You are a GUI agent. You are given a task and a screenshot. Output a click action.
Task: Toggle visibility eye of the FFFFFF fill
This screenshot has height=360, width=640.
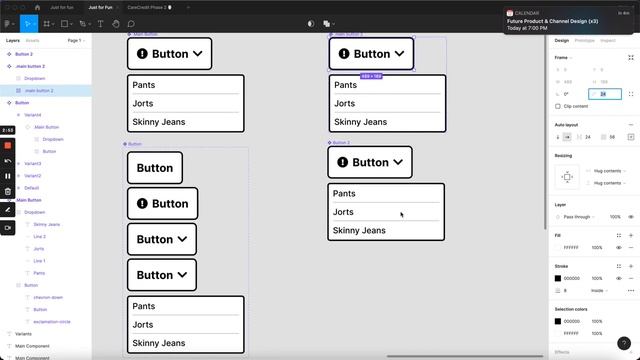tap(619, 247)
